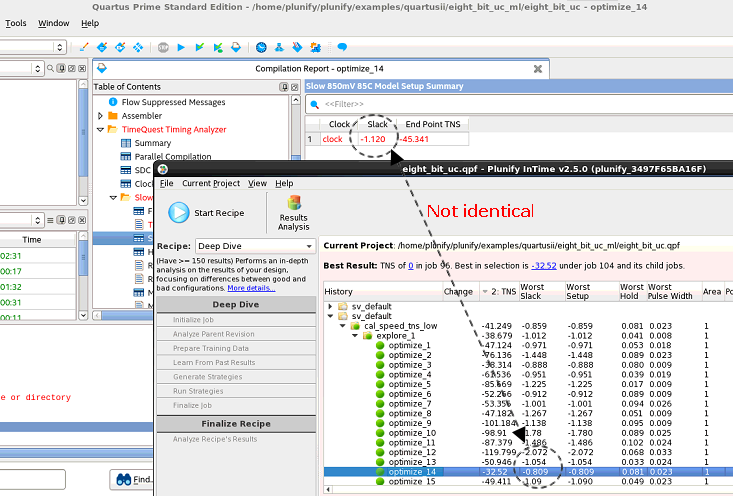Click the -32.52 best selection link

(x=543, y=266)
